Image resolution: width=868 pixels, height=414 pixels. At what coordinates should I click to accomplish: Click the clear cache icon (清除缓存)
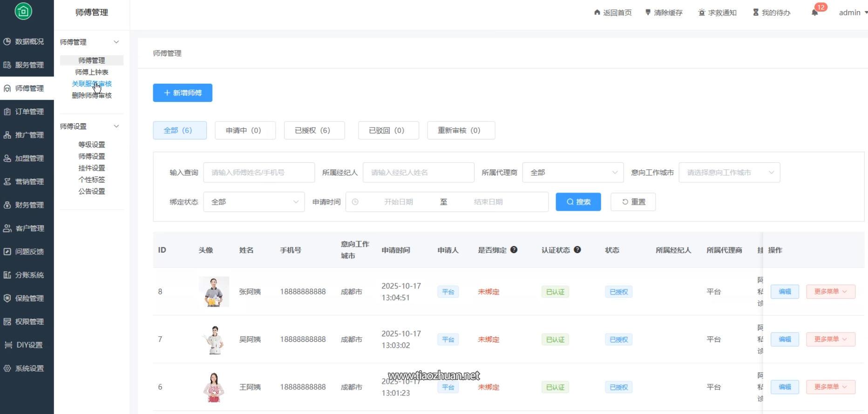[648, 13]
